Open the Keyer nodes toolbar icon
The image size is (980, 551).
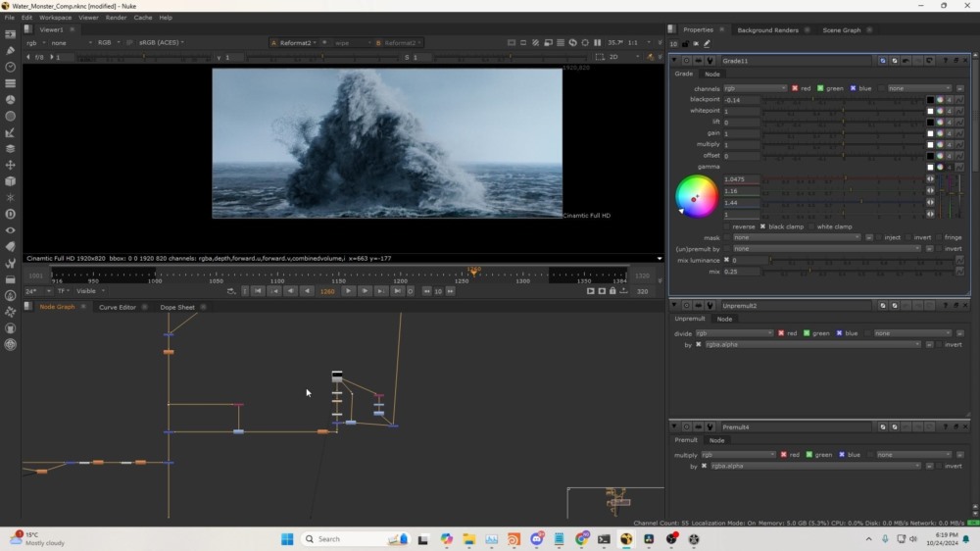click(x=10, y=132)
